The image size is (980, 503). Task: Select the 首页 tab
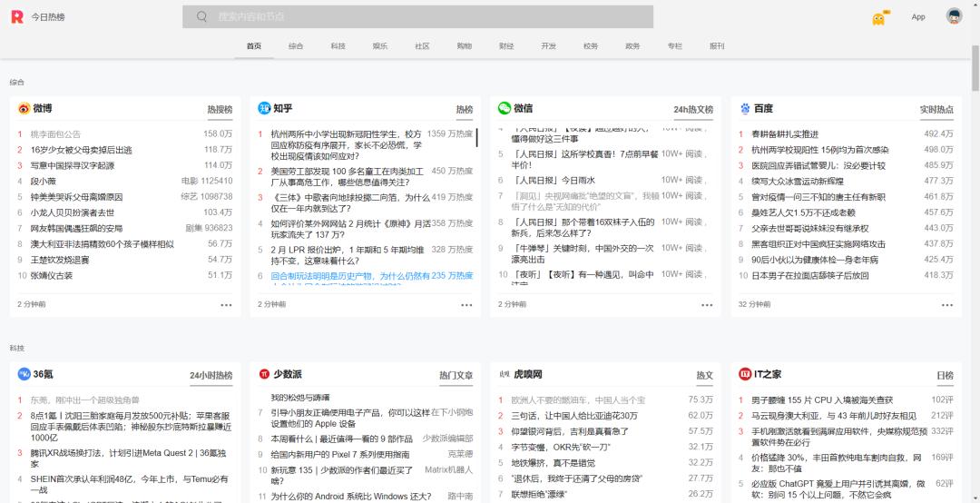coord(254,46)
